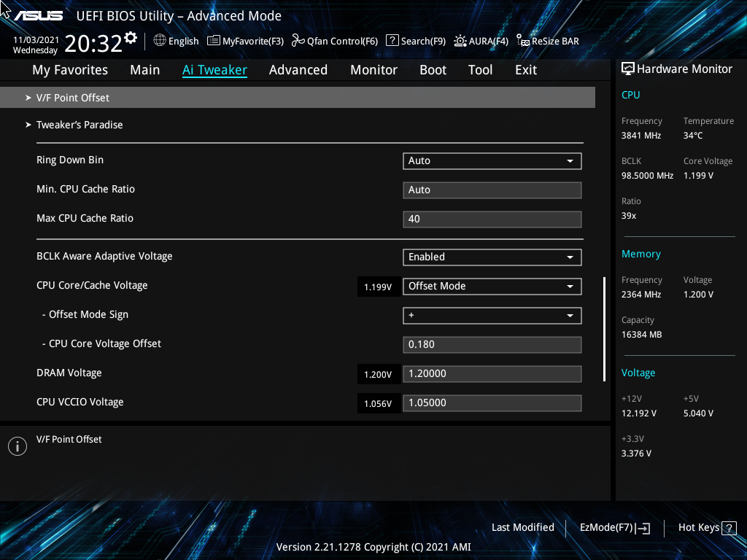Click the CPU Core Voltage Offset field
Screen dimensions: 747x560
coord(492,344)
